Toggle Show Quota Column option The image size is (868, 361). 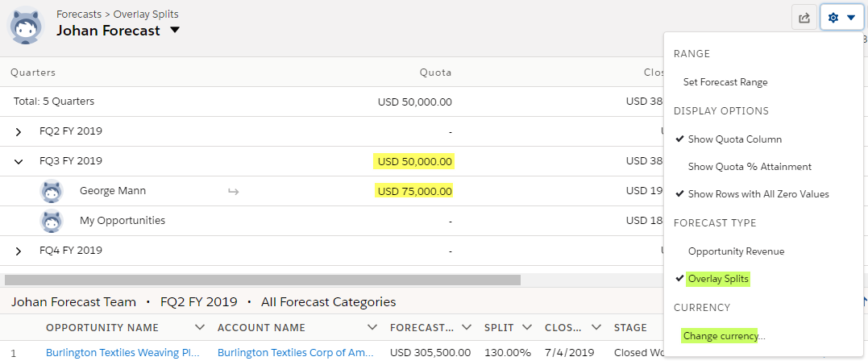[x=734, y=139]
